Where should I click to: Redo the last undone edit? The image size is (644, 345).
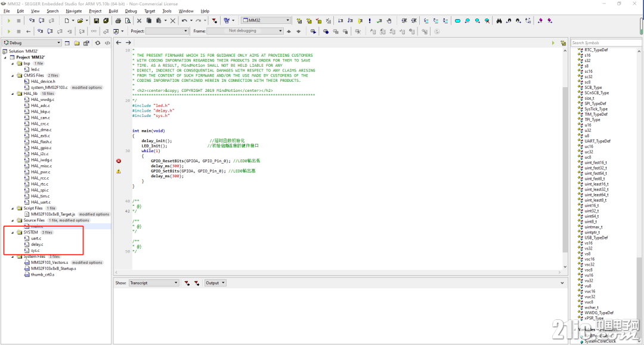[x=199, y=20]
